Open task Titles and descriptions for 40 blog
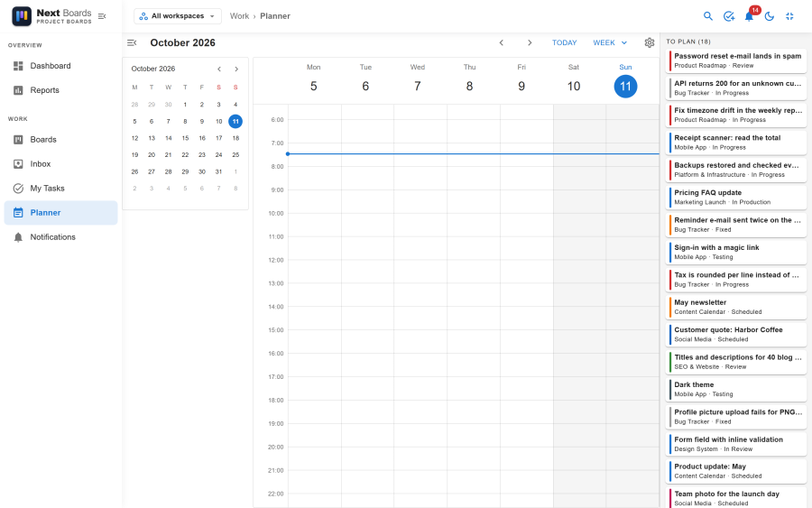This screenshot has width=812, height=508. pyautogui.click(x=736, y=362)
